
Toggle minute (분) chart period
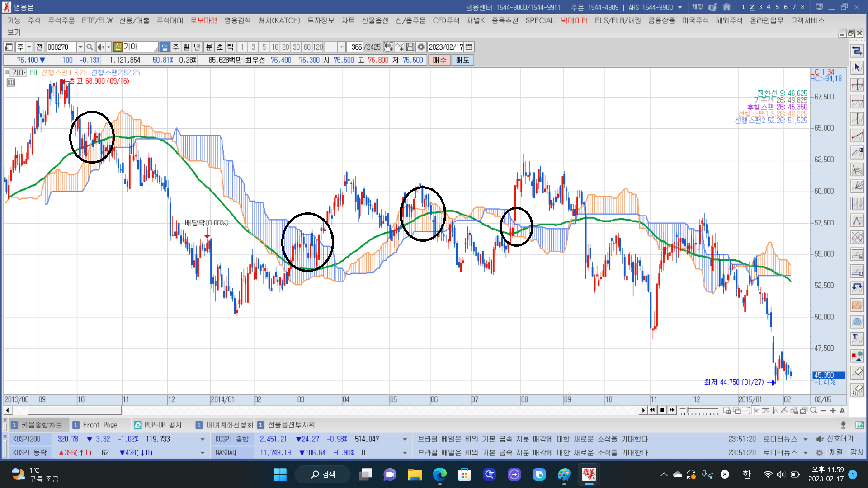click(209, 47)
